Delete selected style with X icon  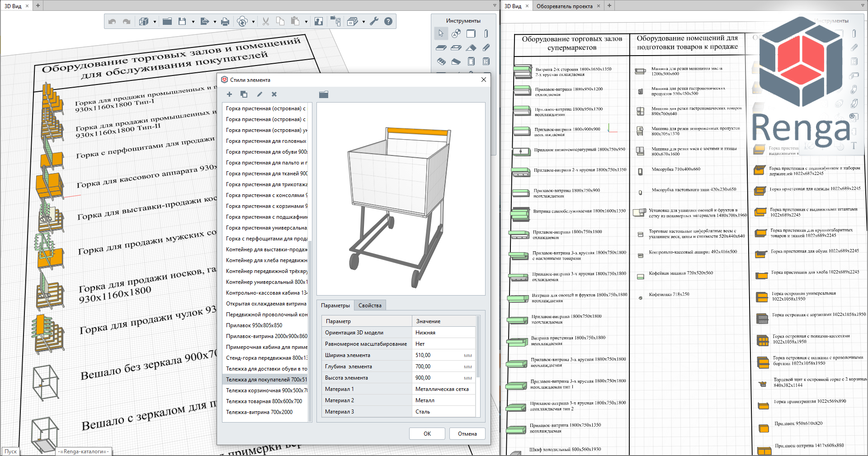pos(274,94)
